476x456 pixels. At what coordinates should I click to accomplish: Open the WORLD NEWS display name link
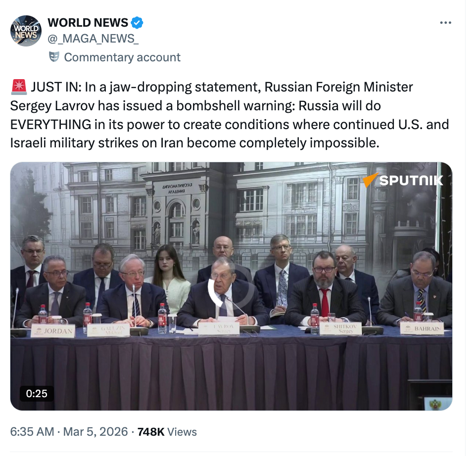[x=88, y=23]
